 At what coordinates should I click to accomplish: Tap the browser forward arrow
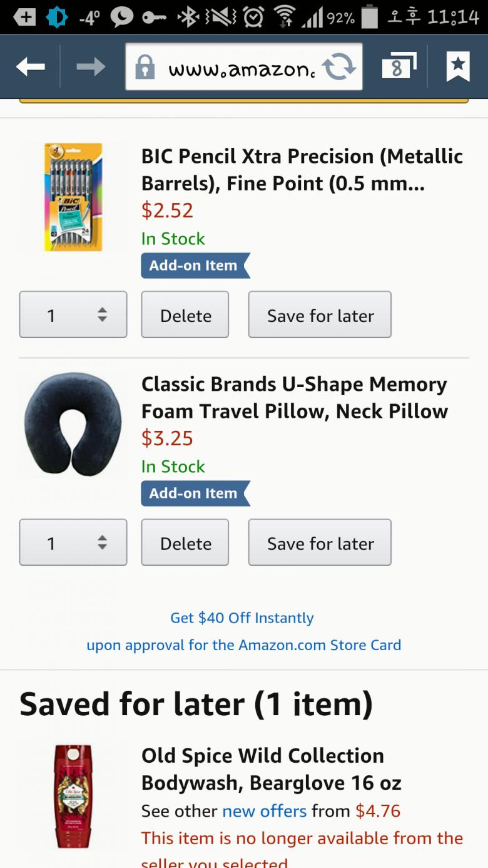point(91,67)
